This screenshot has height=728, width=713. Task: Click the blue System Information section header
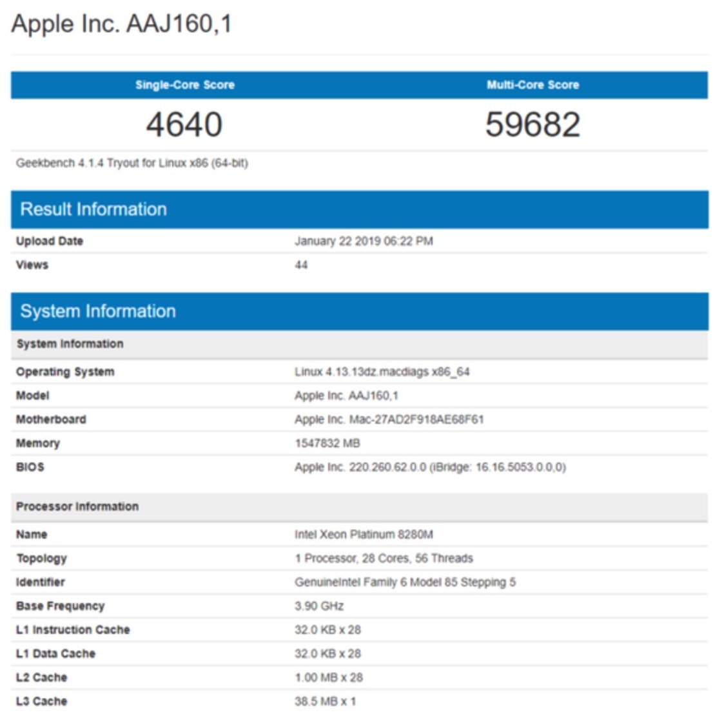pyautogui.click(x=360, y=312)
